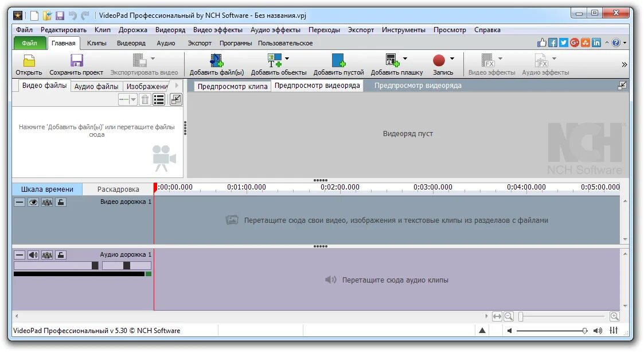This screenshot has width=644, height=352.
Task: Click the thumbs-up like icon
Action: (x=542, y=42)
